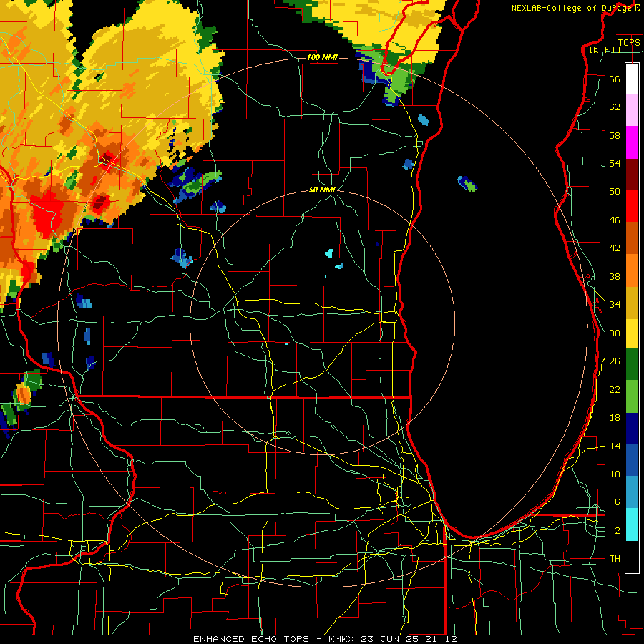Click the "18" legend value

[x=615, y=418]
